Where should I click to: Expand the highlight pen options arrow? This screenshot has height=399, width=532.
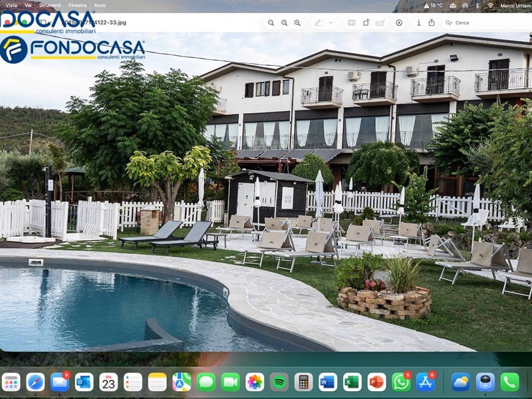tap(331, 23)
